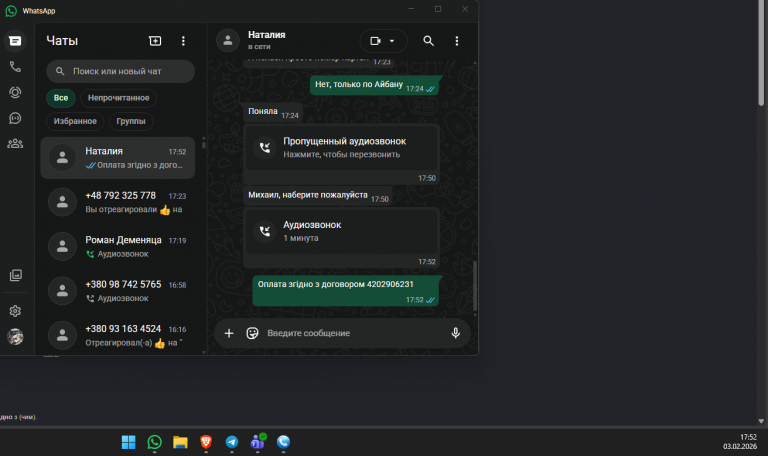Open the Chats section in the sidebar
The height and width of the screenshot is (456, 768).
[15, 41]
